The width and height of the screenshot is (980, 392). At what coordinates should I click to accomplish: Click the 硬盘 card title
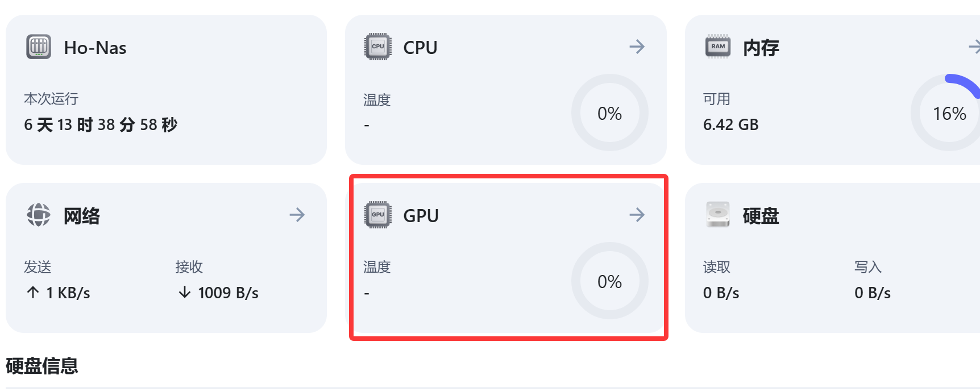pos(761,216)
